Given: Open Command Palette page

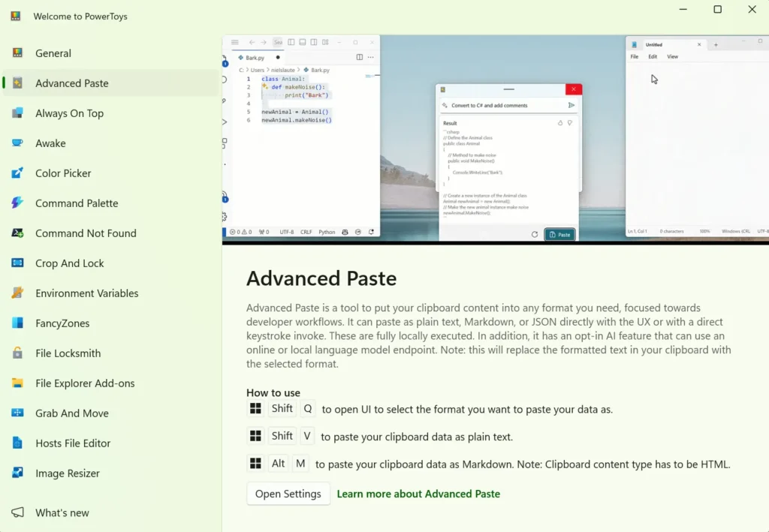Looking at the screenshot, I should click(x=111, y=203).
